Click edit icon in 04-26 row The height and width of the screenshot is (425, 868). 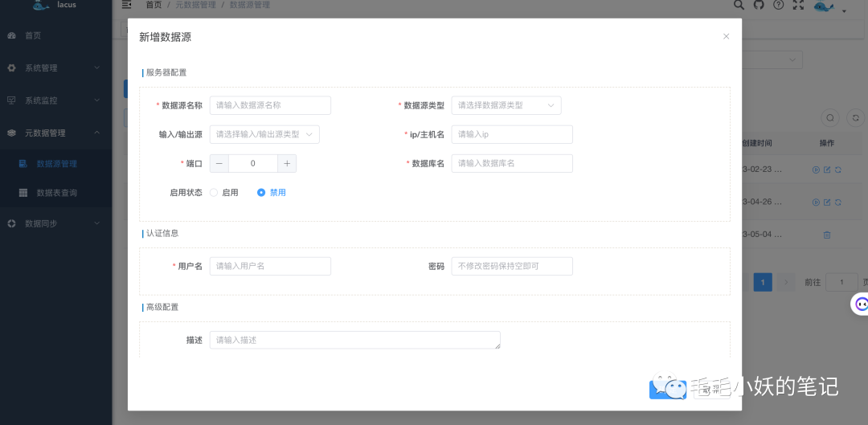coord(827,202)
